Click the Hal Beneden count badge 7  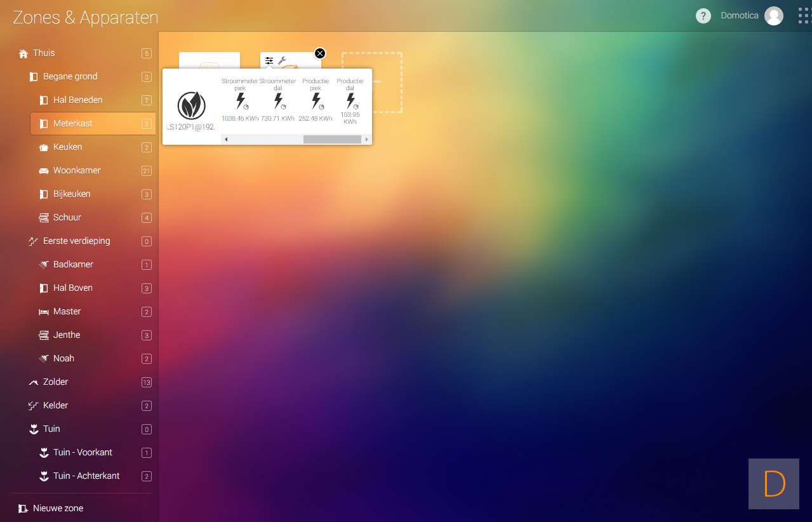[147, 100]
